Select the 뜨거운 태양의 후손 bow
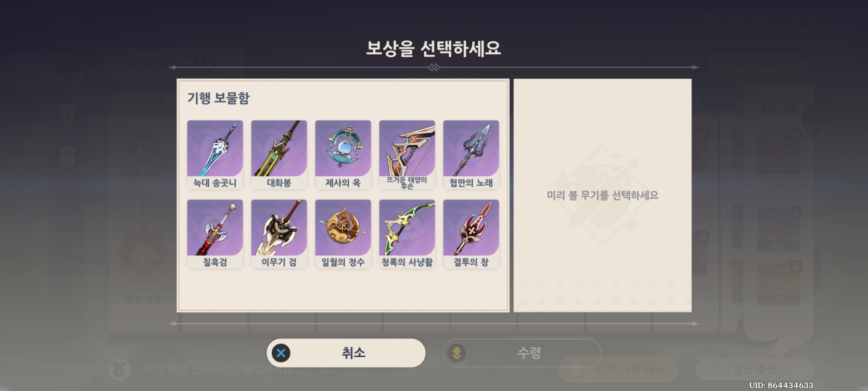868x391 pixels. pos(407,155)
